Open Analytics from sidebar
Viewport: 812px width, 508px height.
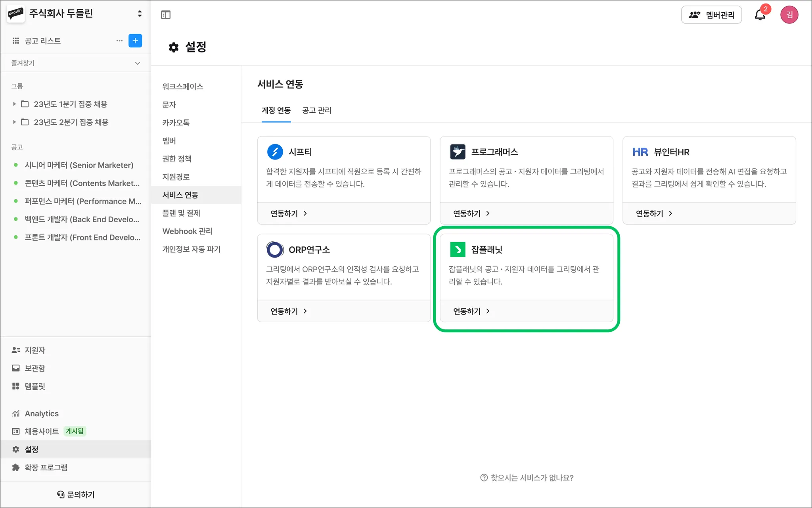coord(41,414)
